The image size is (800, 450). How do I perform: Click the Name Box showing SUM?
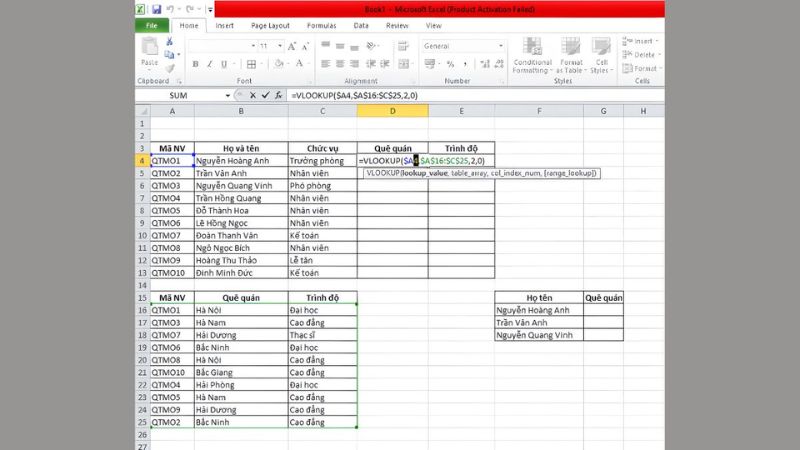[179, 95]
